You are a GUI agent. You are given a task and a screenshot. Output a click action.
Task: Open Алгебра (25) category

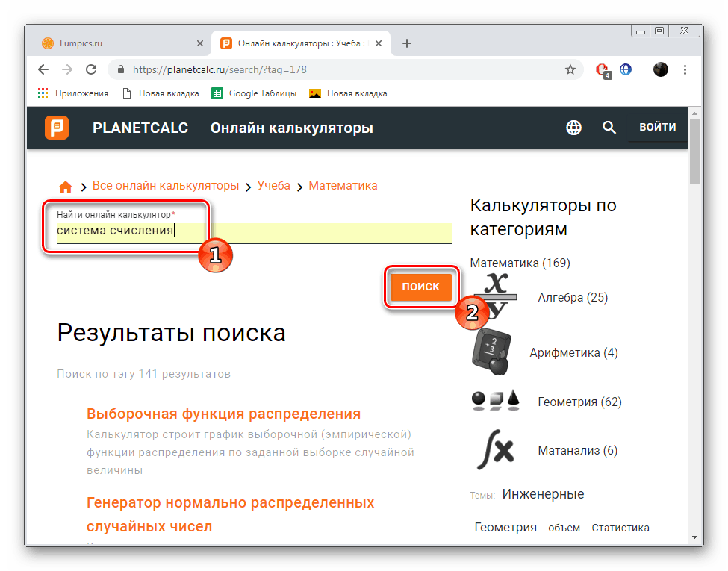pos(573,297)
